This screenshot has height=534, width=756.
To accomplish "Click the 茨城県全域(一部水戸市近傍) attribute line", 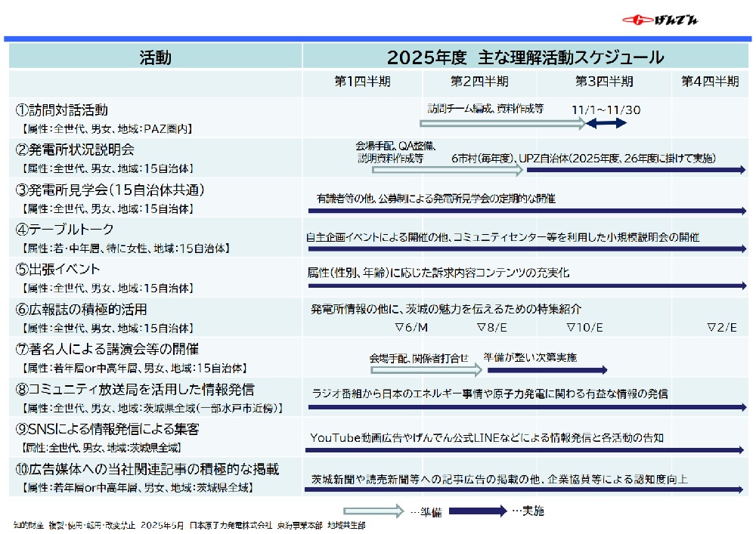I will pyautogui.click(x=151, y=408).
